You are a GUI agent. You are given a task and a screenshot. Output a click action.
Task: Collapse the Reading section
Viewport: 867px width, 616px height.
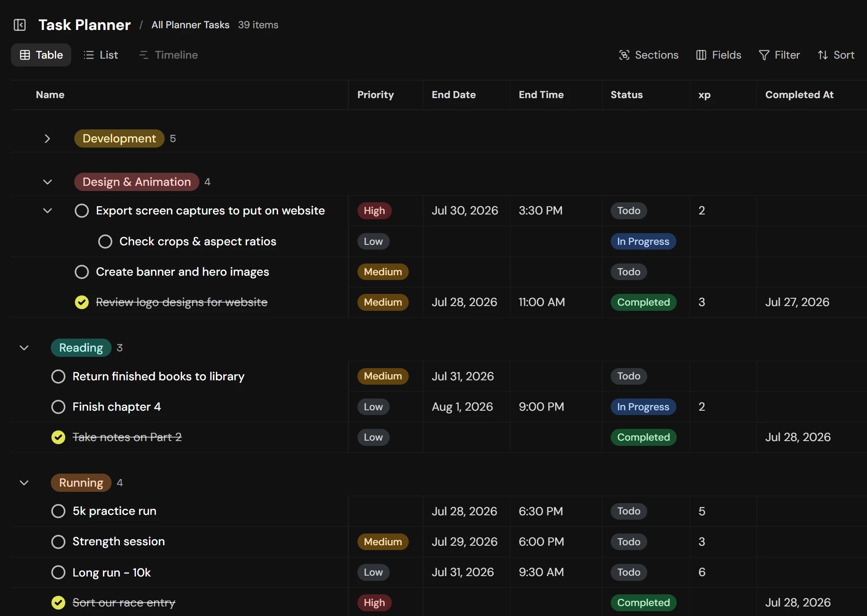[24, 348]
